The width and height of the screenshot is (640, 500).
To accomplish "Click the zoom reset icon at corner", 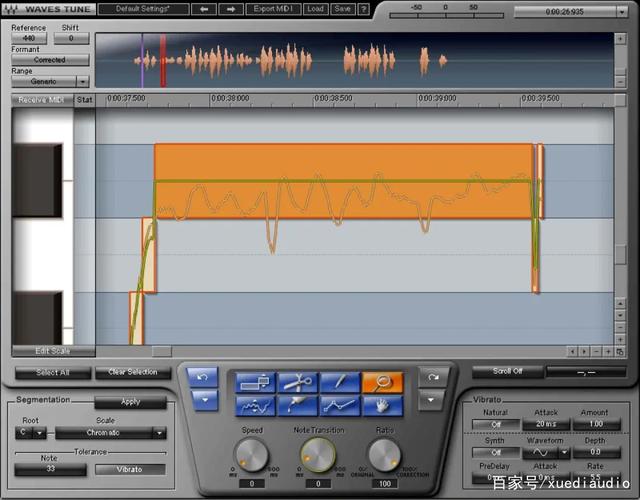I will (620, 351).
